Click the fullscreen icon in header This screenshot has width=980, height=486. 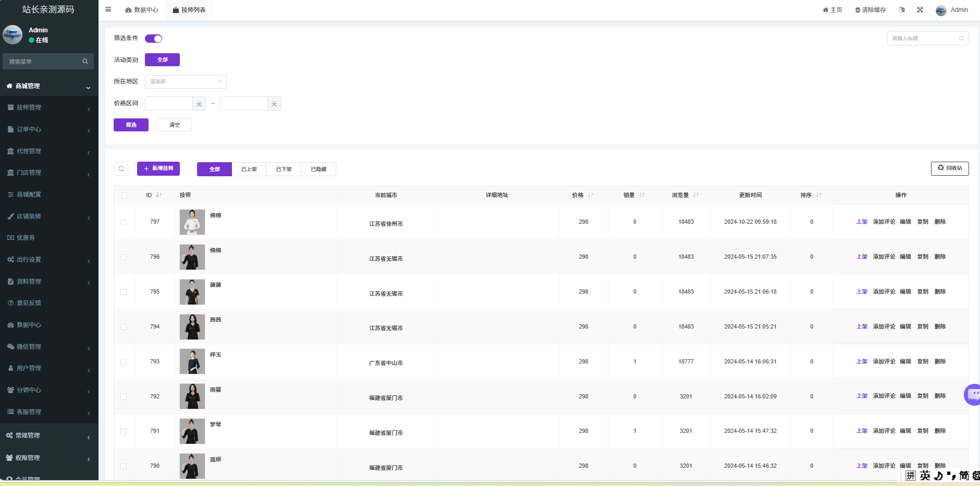(920, 10)
